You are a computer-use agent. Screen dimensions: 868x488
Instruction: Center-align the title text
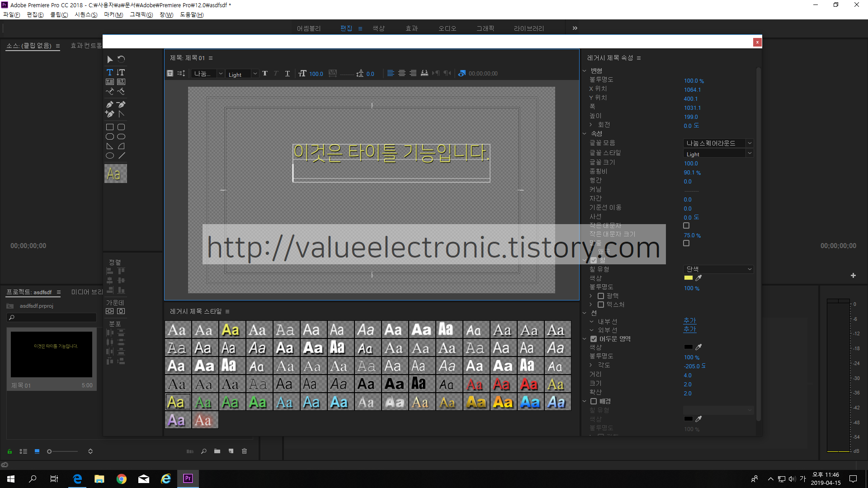[x=401, y=73]
